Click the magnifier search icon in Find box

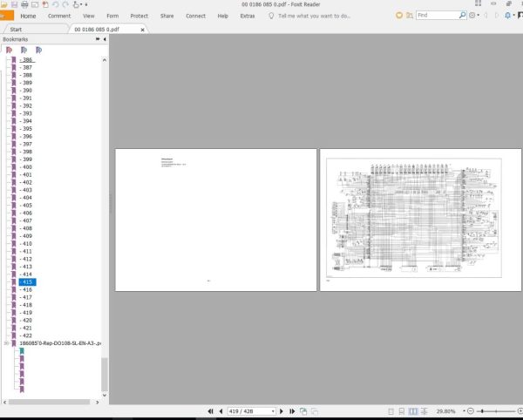(x=462, y=16)
